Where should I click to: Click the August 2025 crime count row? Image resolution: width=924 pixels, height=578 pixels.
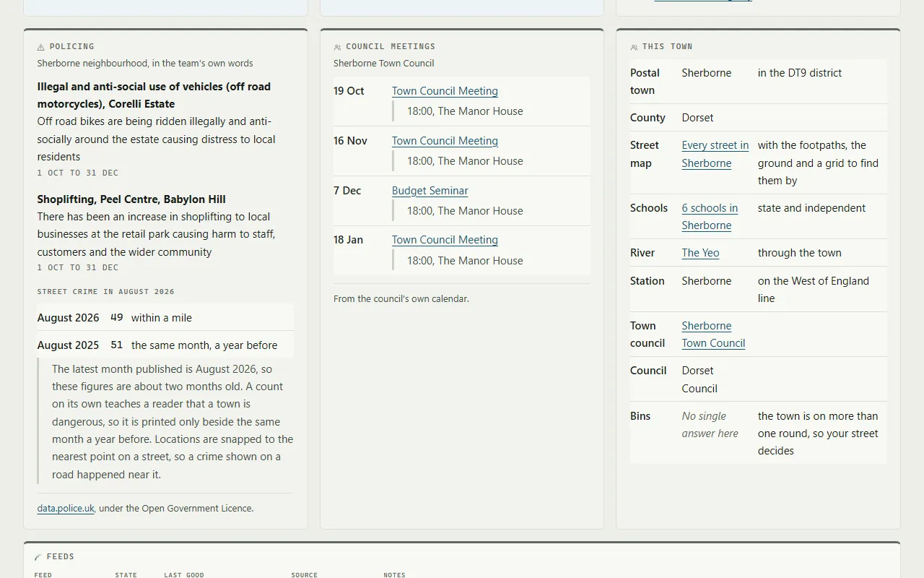click(x=165, y=345)
